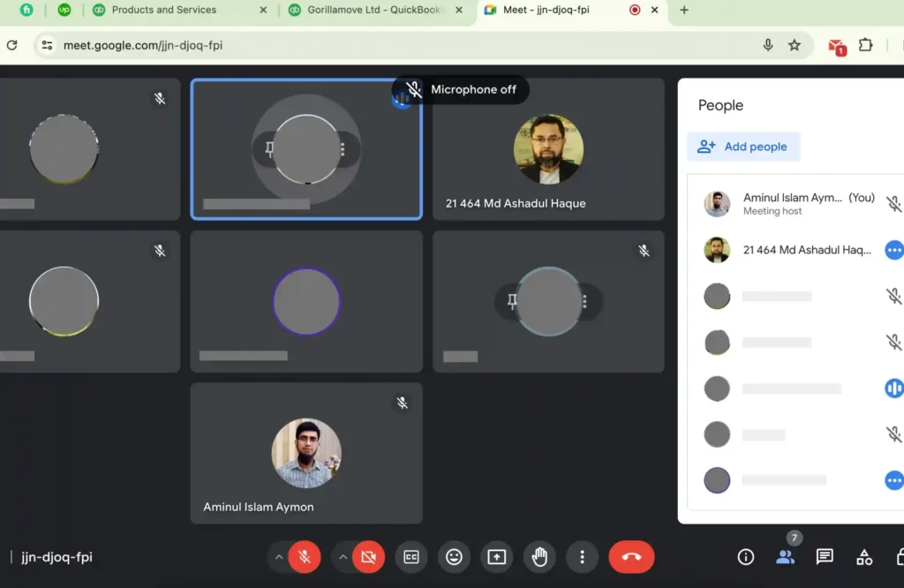The width and height of the screenshot is (904, 588).
Task: Open the red extension icon with badge
Action: pyautogui.click(x=837, y=46)
